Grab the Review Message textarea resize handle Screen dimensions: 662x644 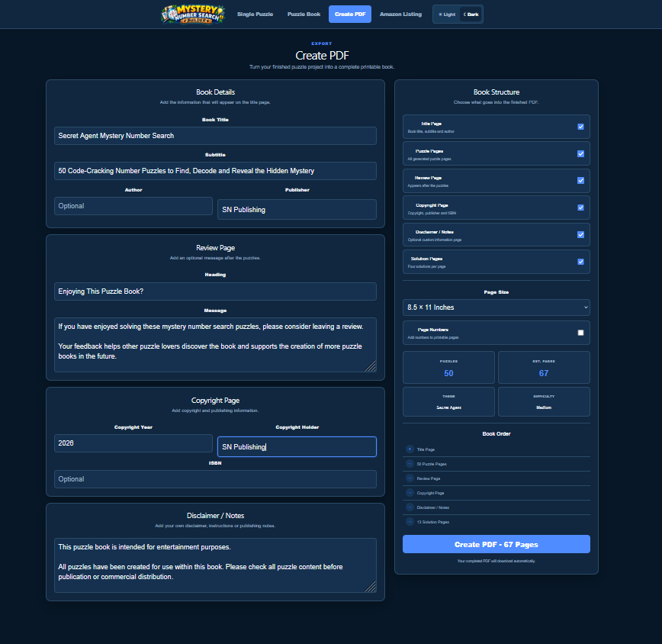(x=371, y=367)
